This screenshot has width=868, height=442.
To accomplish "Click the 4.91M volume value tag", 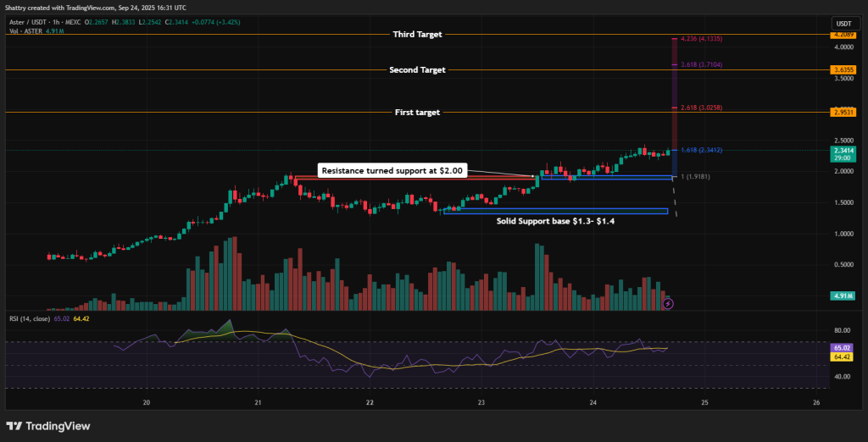I will click(844, 296).
